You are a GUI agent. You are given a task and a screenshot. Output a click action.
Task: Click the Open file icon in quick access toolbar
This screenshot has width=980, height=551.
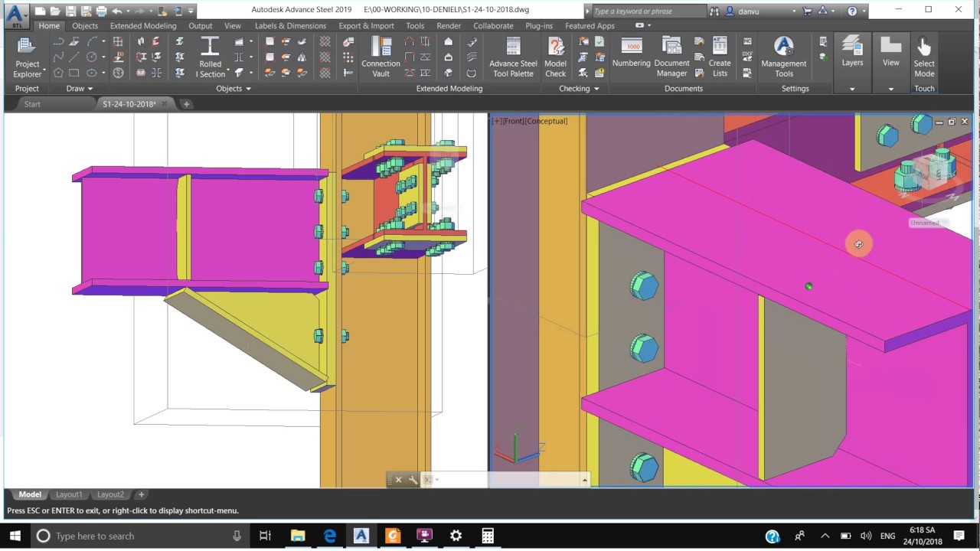(x=55, y=11)
